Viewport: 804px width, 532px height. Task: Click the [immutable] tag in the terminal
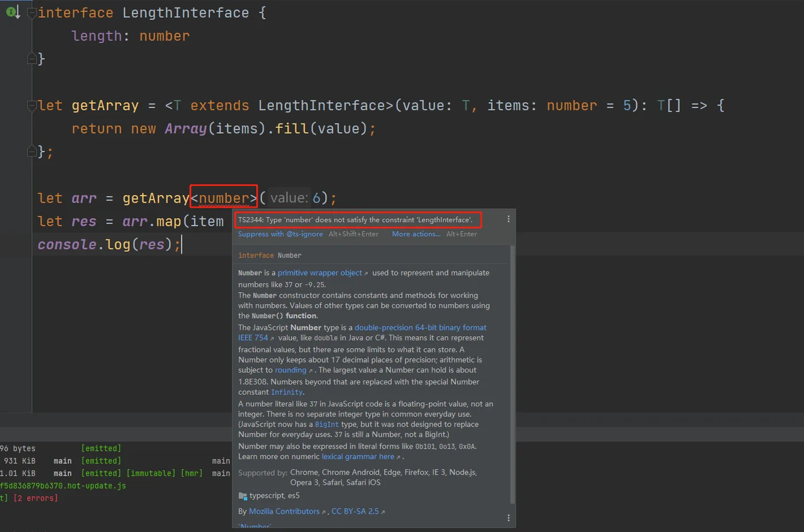pos(150,473)
